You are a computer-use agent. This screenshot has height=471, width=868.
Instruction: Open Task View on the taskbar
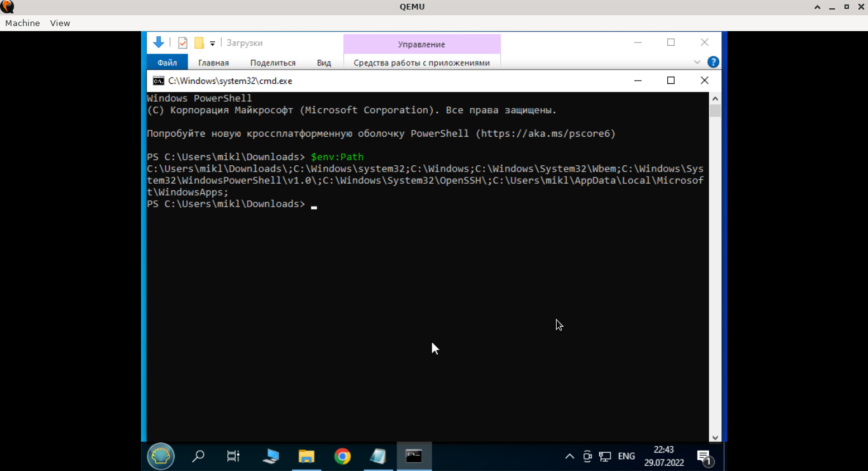pyautogui.click(x=233, y=456)
